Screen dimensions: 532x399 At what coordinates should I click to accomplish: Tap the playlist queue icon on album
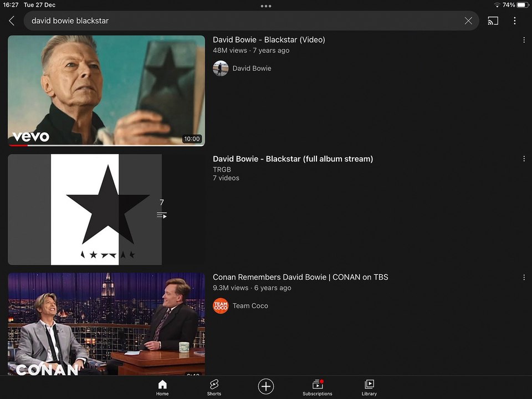162,215
